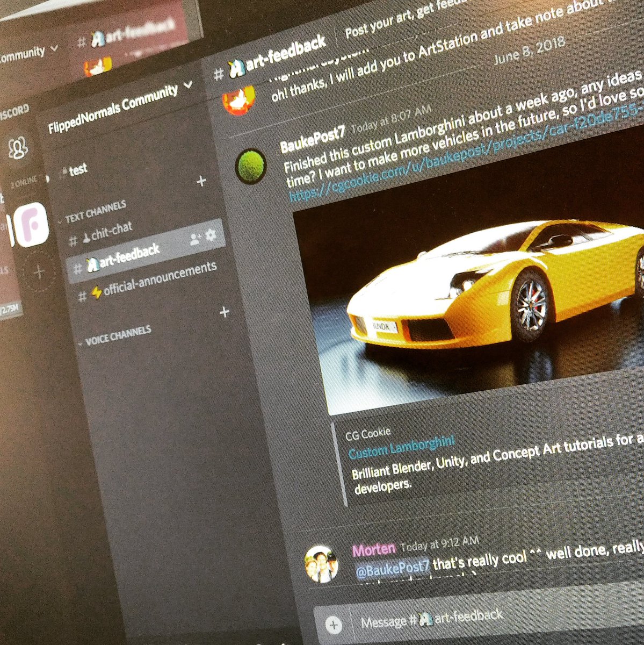Click Morten's avatar photo
This screenshot has height=645, width=644.
click(321, 564)
